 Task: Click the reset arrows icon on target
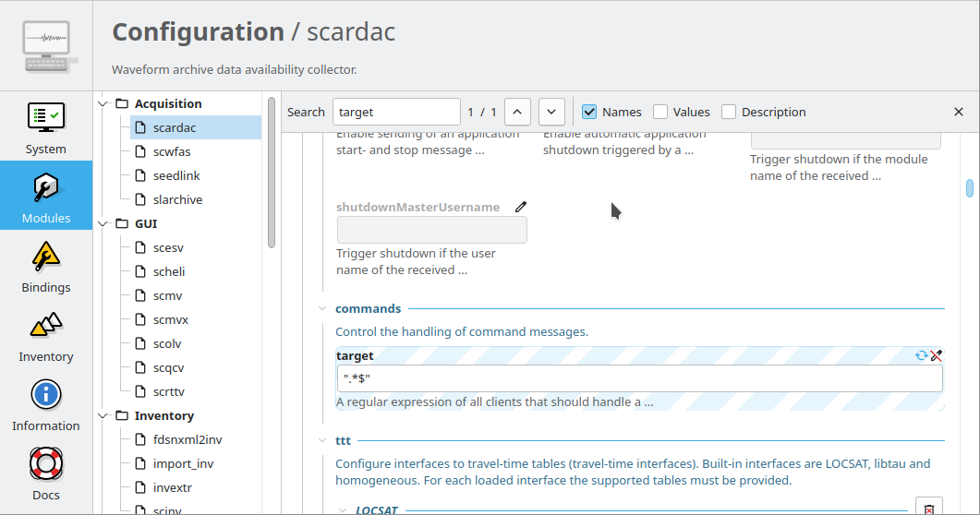click(x=921, y=355)
